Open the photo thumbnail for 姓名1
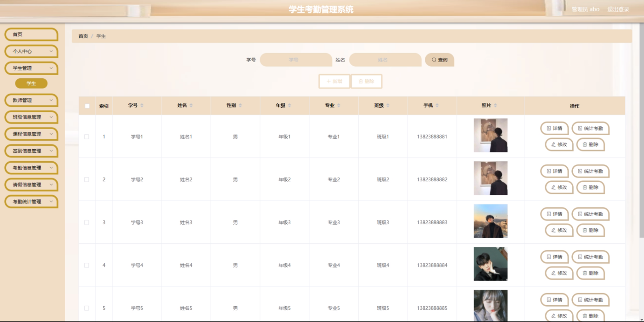Image resolution: width=644 pixels, height=322 pixels. tap(490, 135)
